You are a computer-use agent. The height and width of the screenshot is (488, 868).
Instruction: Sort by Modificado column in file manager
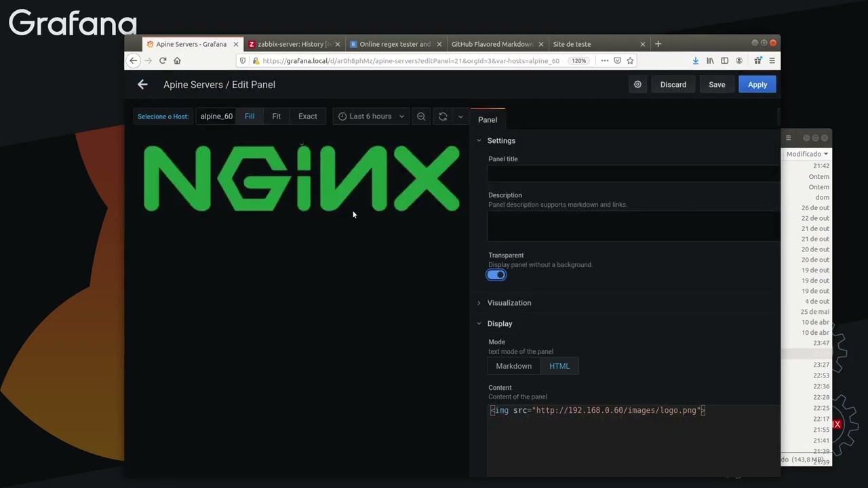pyautogui.click(x=806, y=154)
